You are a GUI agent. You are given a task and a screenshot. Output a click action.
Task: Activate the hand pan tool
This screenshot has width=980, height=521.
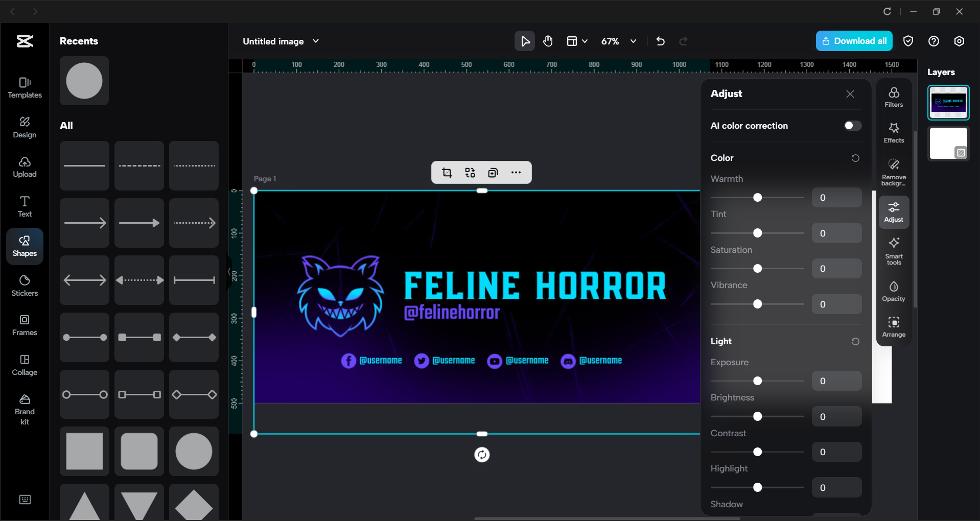[547, 41]
